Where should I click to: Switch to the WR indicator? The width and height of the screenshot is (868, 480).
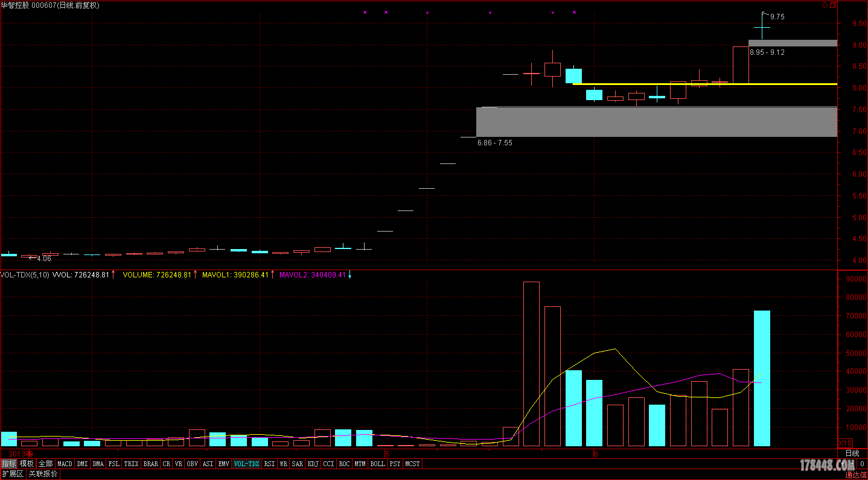[283, 464]
